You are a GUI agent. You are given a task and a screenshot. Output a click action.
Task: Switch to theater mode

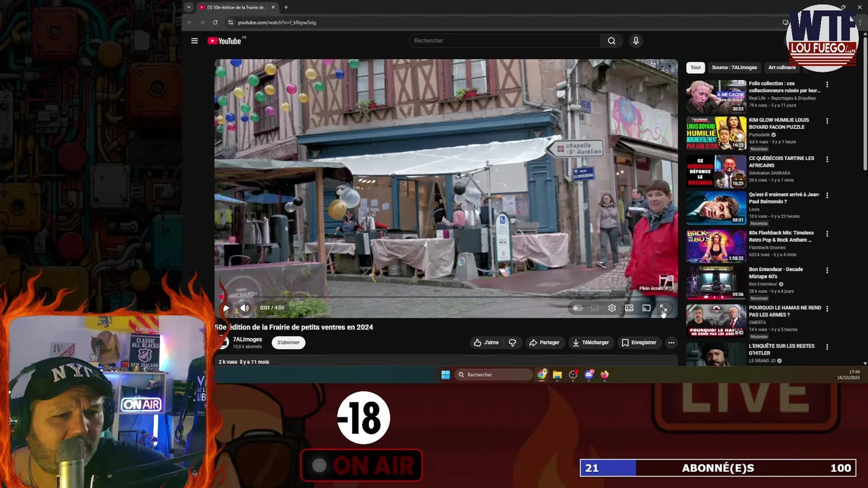pyautogui.click(x=629, y=308)
